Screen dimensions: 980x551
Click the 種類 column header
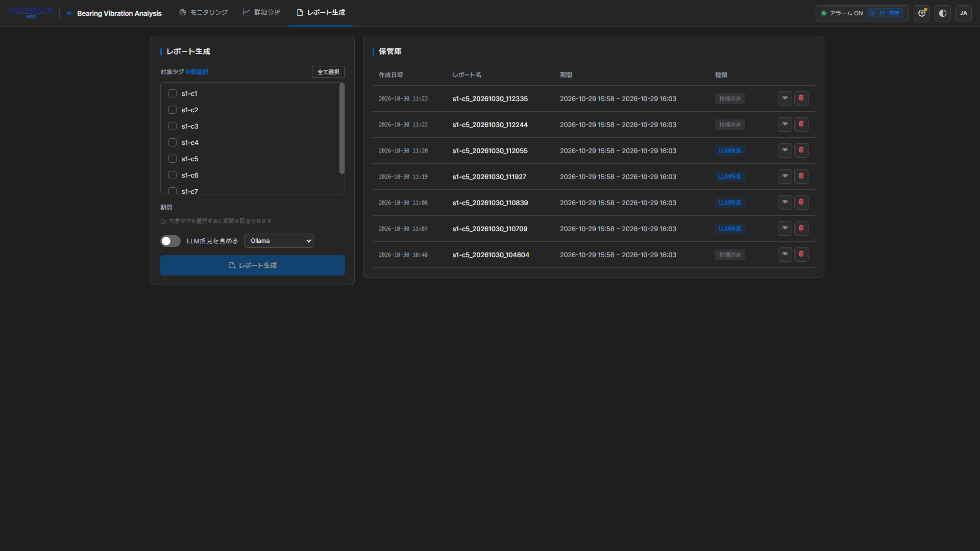pyautogui.click(x=721, y=75)
